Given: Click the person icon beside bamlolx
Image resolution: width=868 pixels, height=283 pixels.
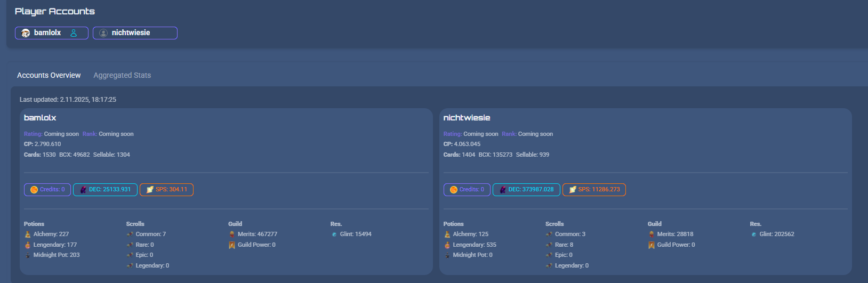Looking at the screenshot, I should click(74, 33).
